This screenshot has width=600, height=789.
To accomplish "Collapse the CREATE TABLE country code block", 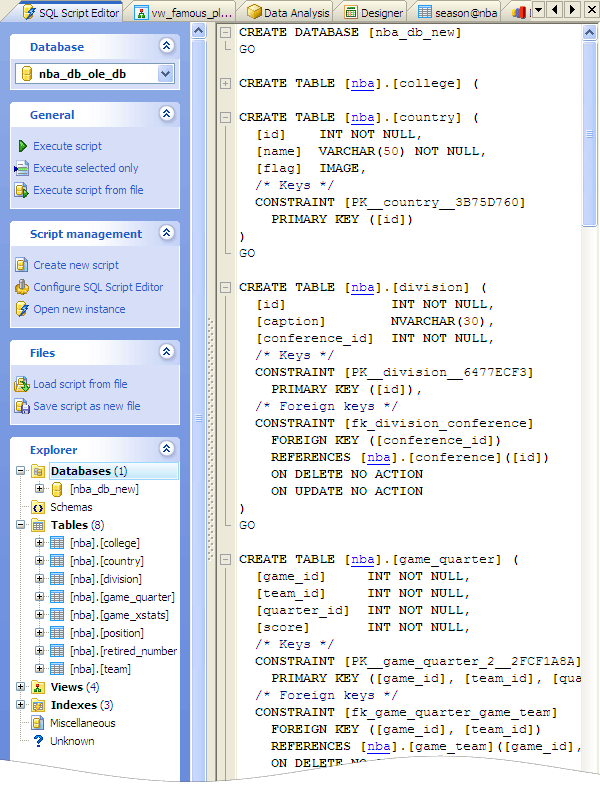I will pyautogui.click(x=226, y=118).
